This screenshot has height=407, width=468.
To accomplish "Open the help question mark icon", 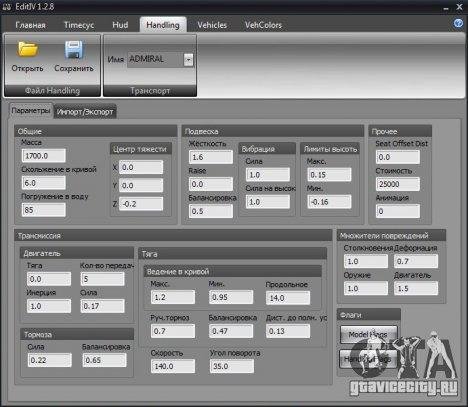I will [x=459, y=23].
